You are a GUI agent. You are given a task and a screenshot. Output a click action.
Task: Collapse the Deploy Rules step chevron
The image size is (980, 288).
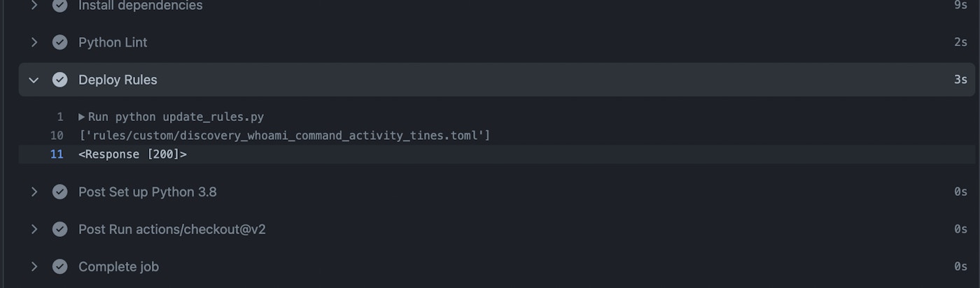click(x=34, y=80)
